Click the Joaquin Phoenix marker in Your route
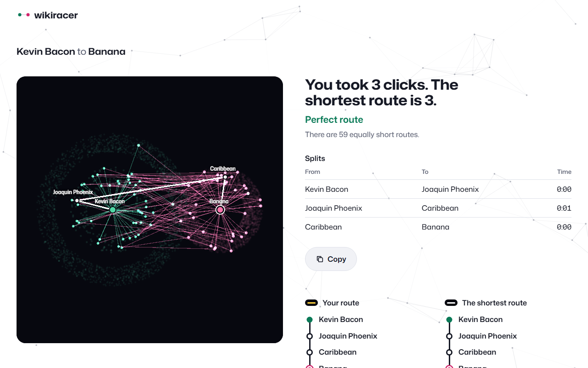The height and width of the screenshot is (368, 588). 310,336
